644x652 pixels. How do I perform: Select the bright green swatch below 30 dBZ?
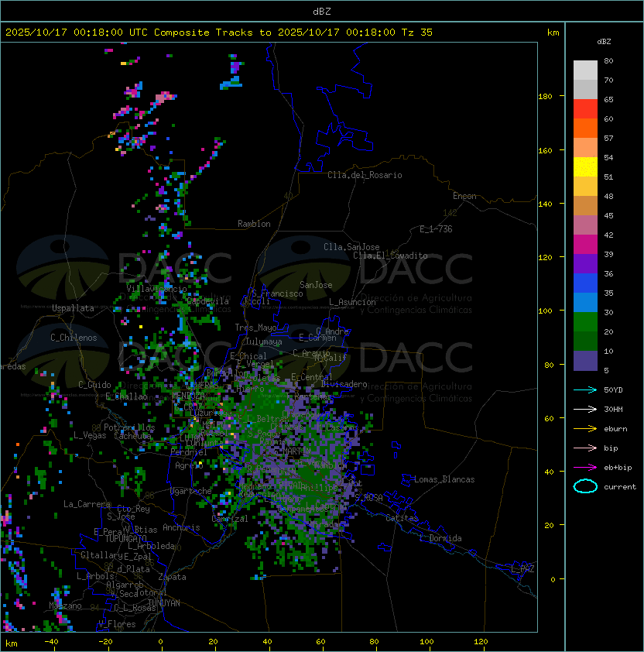[585, 322]
